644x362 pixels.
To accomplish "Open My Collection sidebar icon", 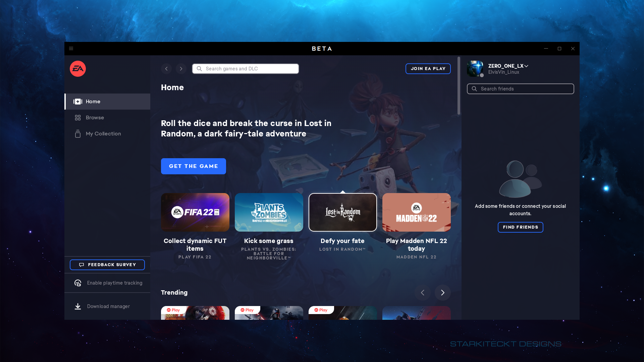I will (x=78, y=133).
